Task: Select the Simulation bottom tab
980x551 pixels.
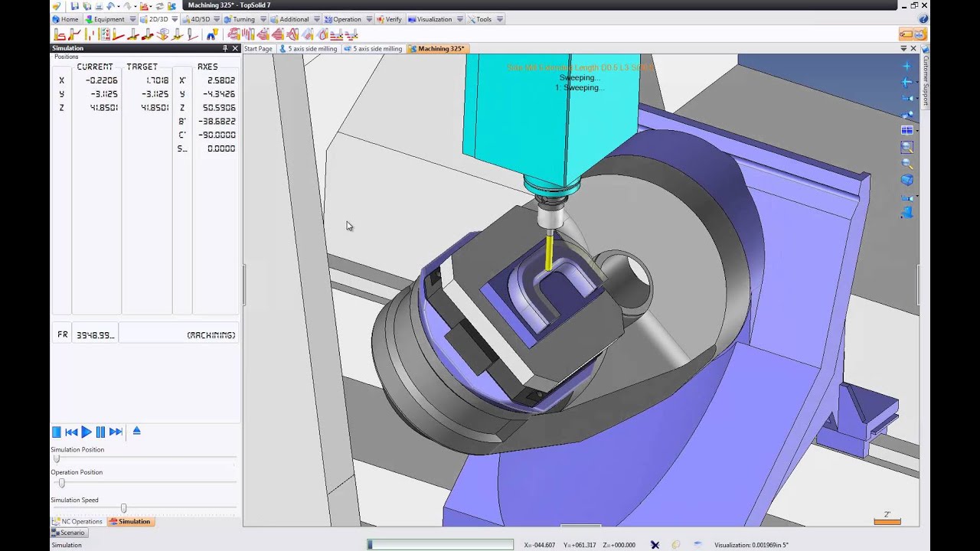Action: 129,522
